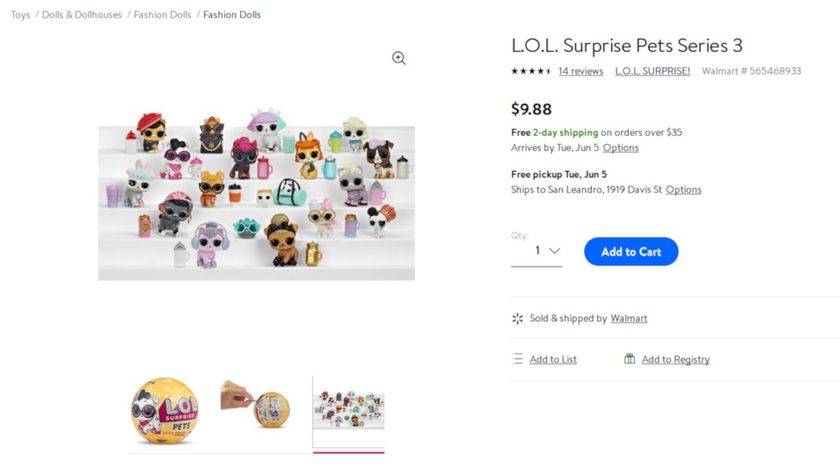Click the magnifier zoom icon above product image

pos(399,58)
